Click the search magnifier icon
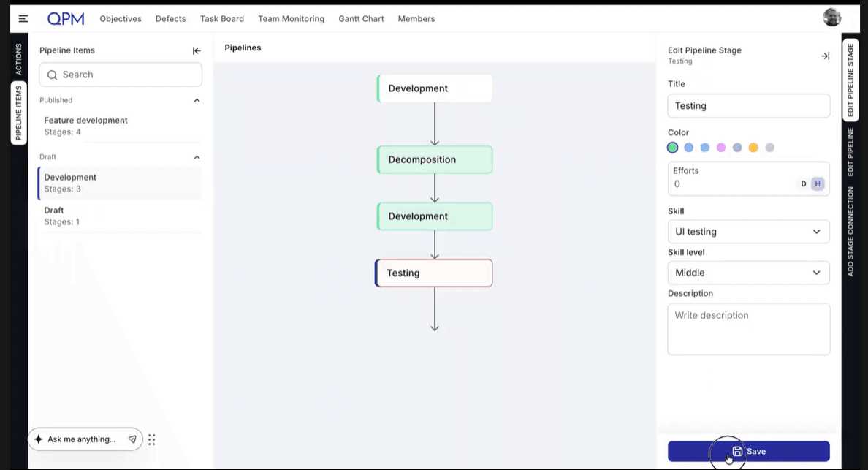This screenshot has width=868, height=470. pos(52,75)
